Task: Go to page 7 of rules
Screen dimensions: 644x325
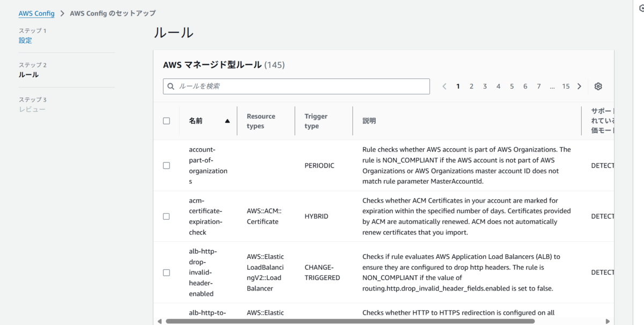Action: click(x=539, y=86)
